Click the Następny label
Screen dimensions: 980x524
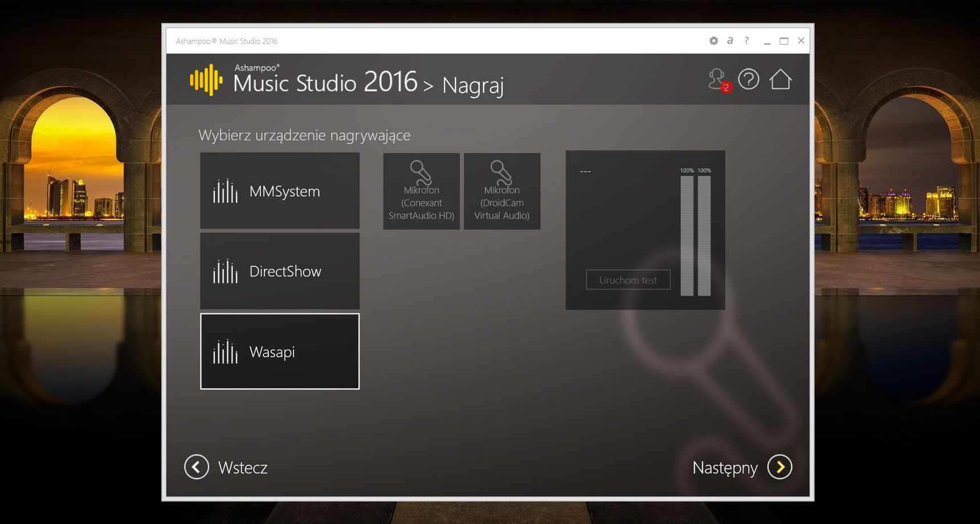coord(725,468)
